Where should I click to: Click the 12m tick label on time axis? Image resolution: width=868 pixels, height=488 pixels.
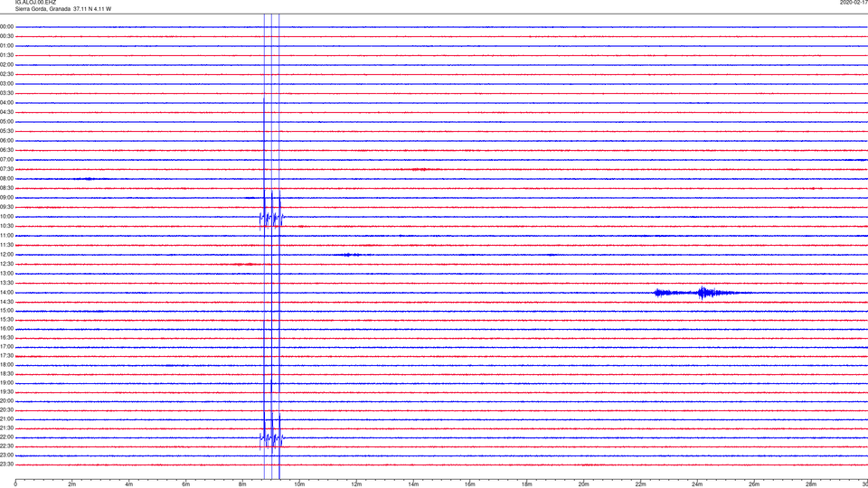click(x=356, y=484)
